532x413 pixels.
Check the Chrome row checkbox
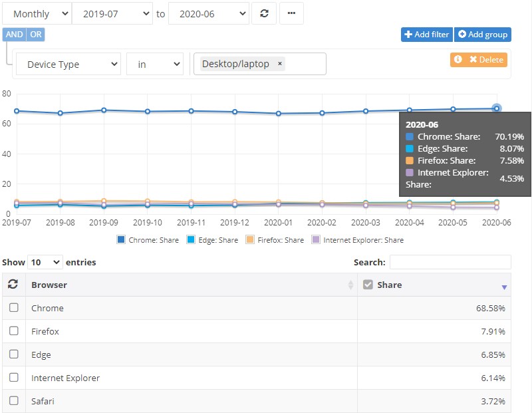pos(14,308)
